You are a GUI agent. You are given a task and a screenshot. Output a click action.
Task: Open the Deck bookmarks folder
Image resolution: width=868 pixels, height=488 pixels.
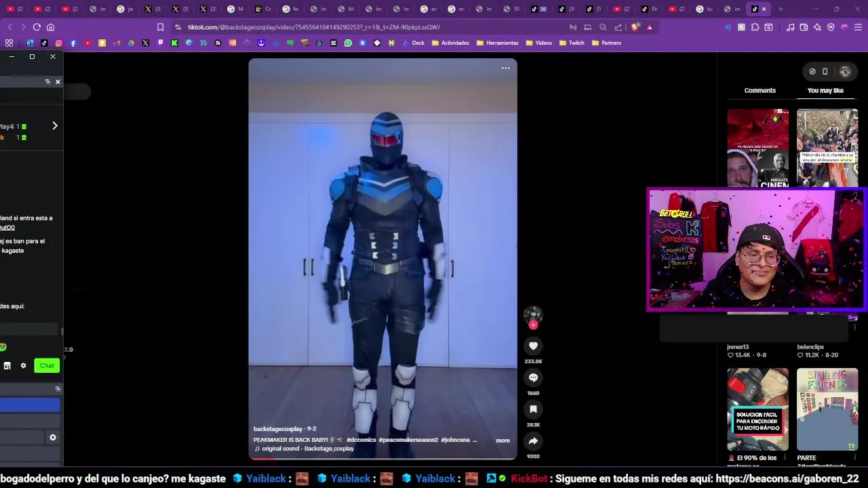pos(414,43)
